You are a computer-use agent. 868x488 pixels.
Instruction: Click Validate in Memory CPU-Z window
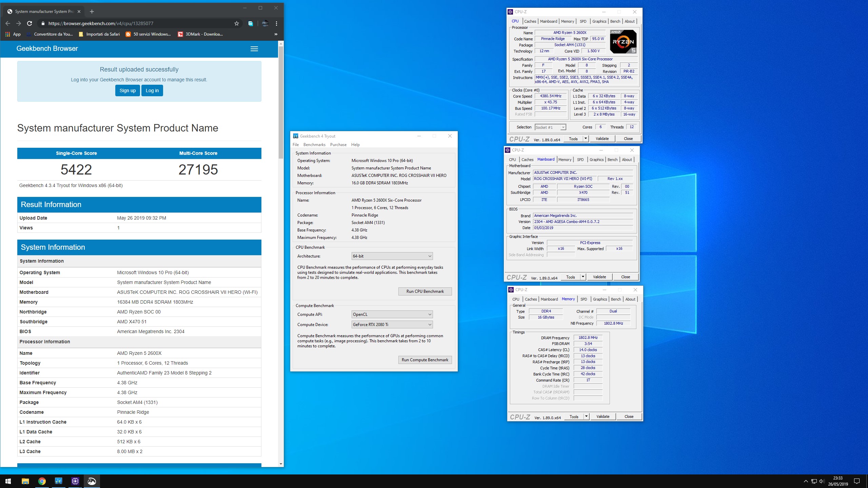click(x=603, y=416)
